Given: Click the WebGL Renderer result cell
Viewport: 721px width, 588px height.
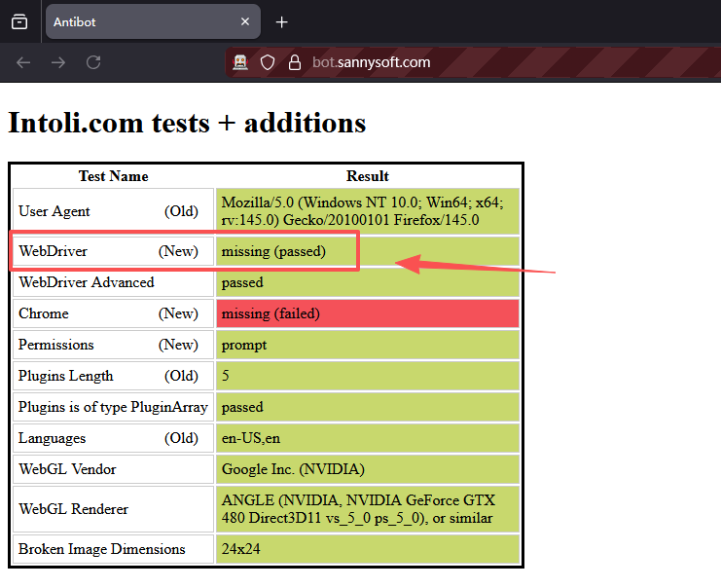Looking at the screenshot, I should pos(367,508).
